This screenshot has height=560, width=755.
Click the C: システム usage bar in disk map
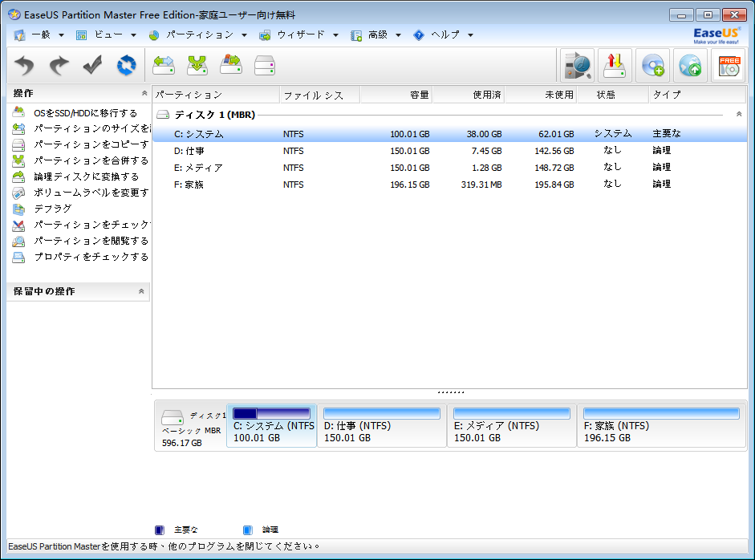pos(271,413)
